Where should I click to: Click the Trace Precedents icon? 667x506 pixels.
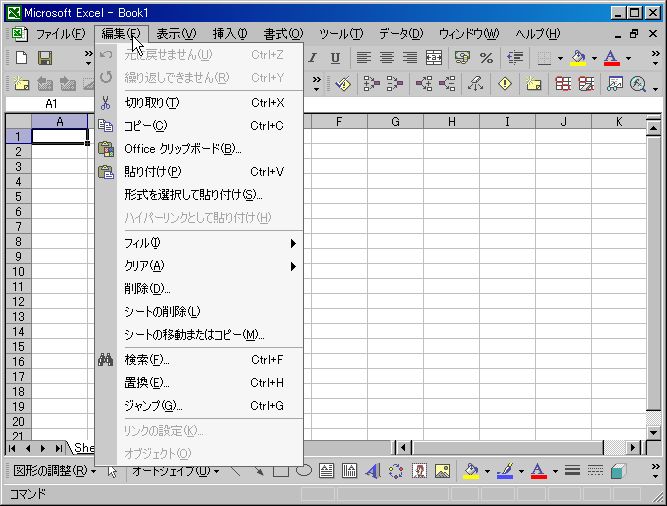click(371, 84)
